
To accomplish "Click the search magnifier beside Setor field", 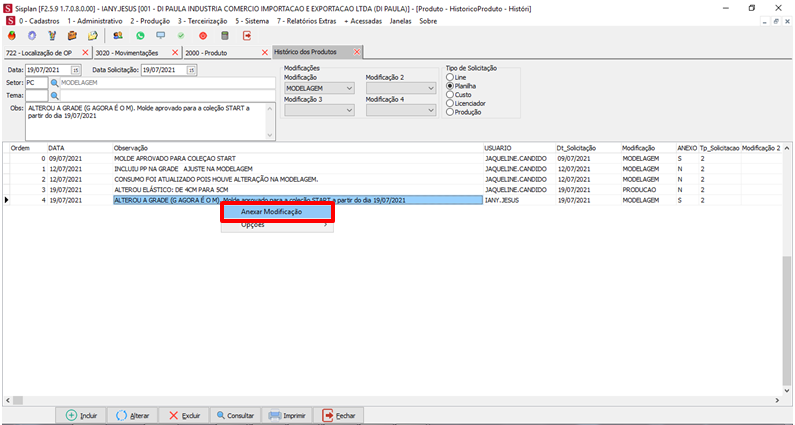I will (55, 83).
